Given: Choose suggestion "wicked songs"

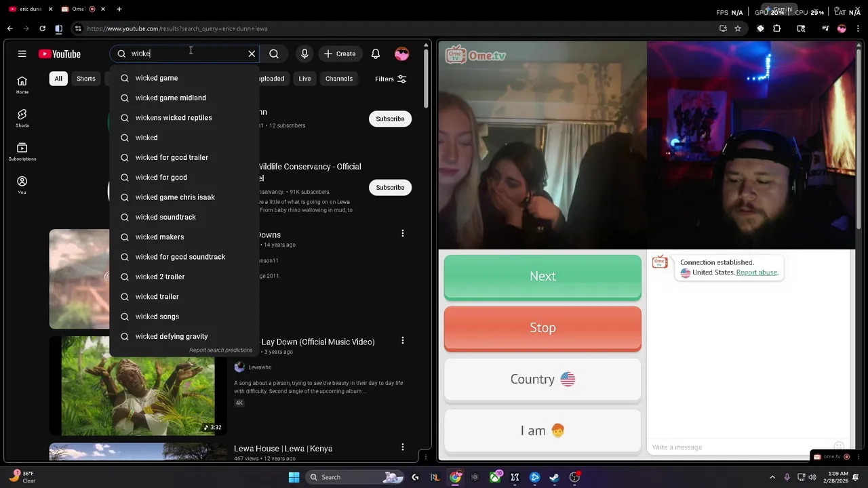Looking at the screenshot, I should (x=184, y=317).
